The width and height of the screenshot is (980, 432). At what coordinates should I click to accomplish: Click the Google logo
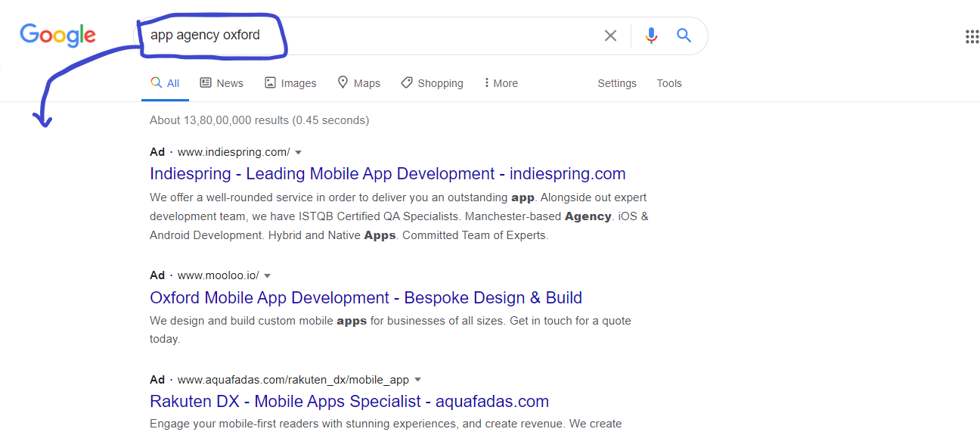pos(57,36)
